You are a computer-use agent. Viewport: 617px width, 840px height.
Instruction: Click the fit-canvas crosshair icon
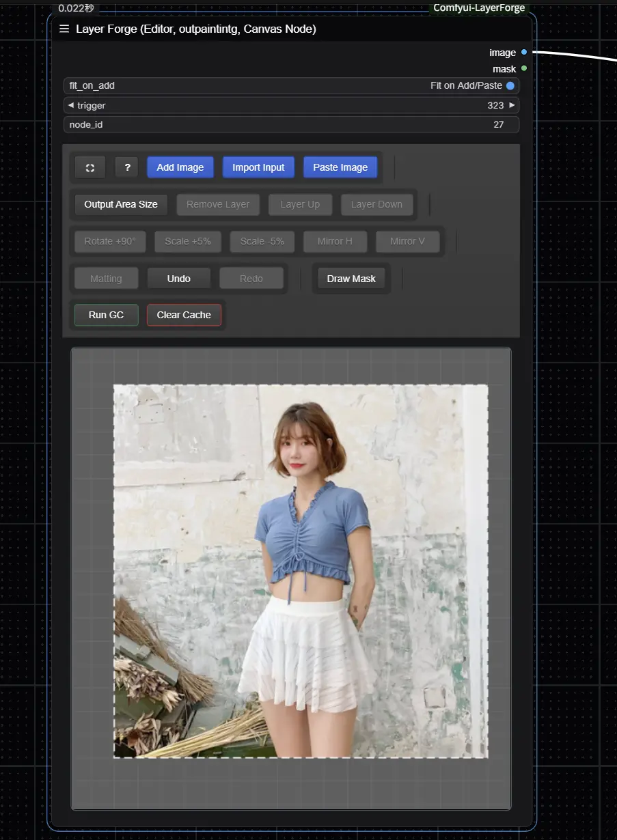pos(90,167)
